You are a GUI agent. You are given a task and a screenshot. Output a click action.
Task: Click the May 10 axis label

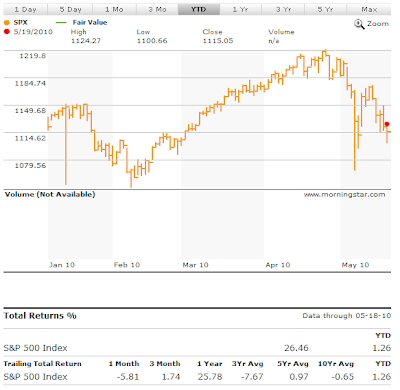point(355,265)
